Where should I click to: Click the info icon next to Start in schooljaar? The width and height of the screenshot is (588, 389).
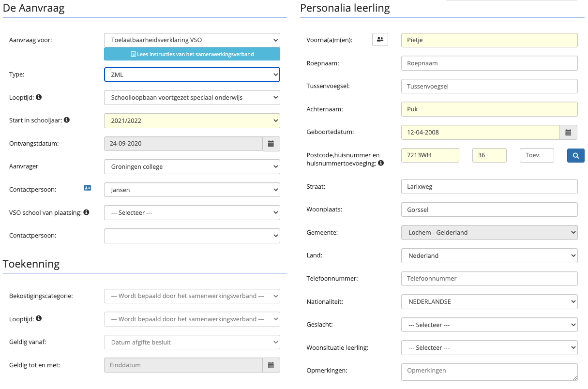(x=67, y=120)
